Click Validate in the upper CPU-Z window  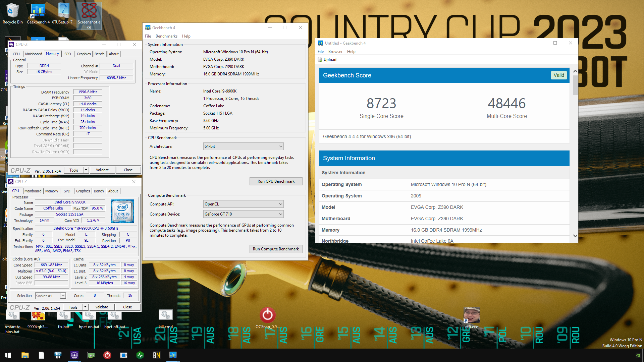coord(102,170)
